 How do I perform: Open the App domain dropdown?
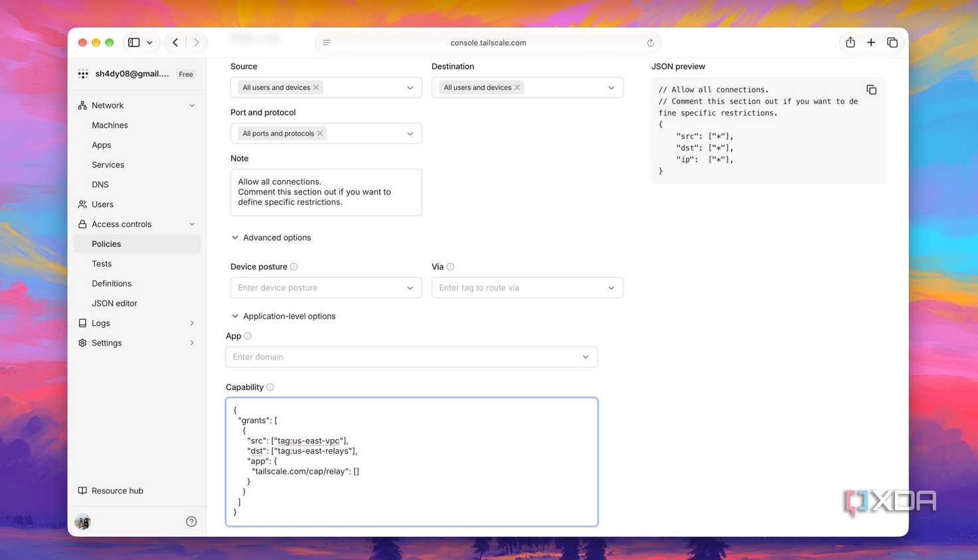[x=412, y=357]
